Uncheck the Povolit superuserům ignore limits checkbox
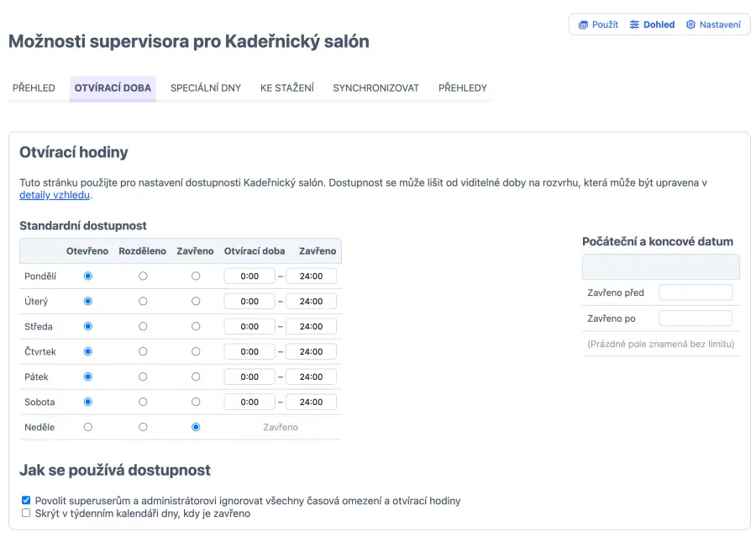Viewport: 756px width, 537px height. tap(26, 501)
